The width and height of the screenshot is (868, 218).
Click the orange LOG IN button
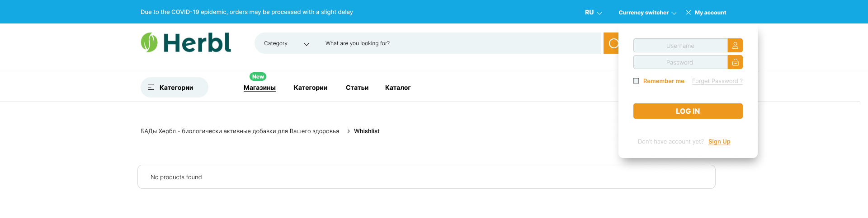tap(688, 111)
